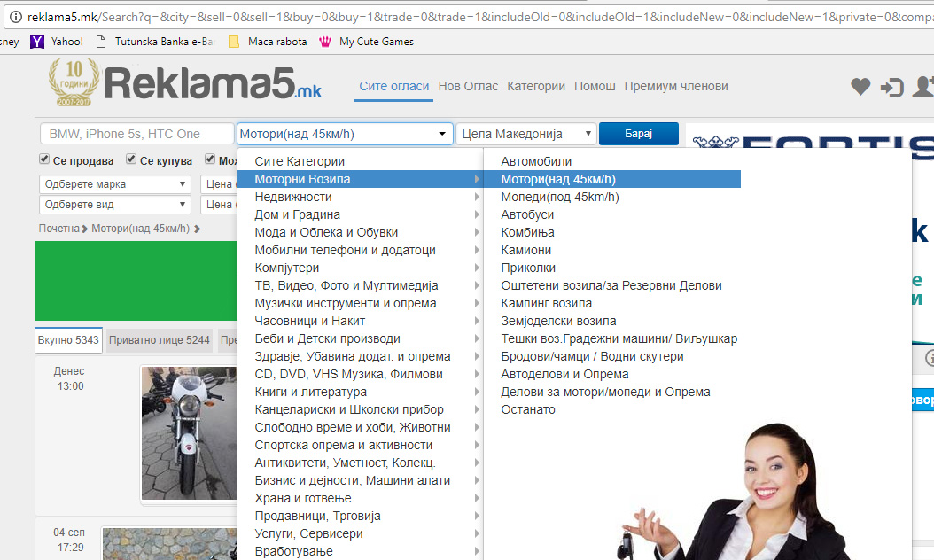Open the Maca rabota bookmarks folder
Screen dimensions: 934x560
click(x=268, y=41)
